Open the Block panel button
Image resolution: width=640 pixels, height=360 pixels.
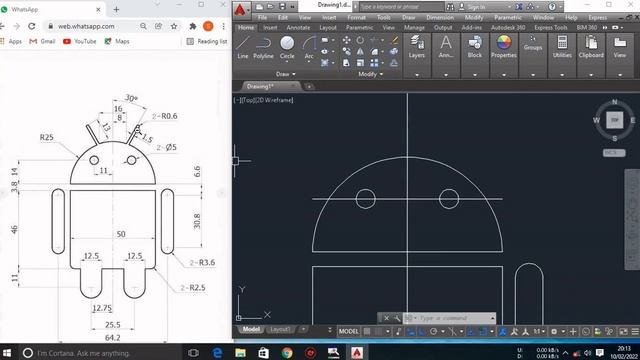coord(475,47)
